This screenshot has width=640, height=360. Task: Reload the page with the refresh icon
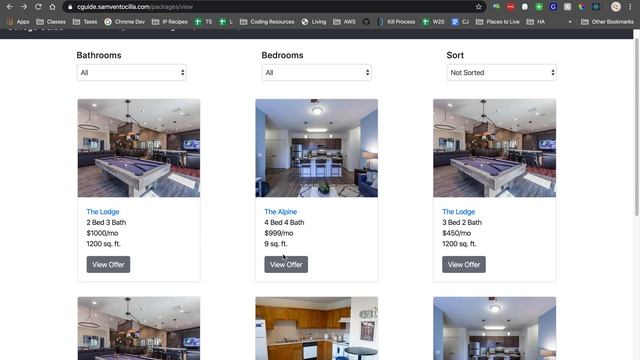pos(38,7)
